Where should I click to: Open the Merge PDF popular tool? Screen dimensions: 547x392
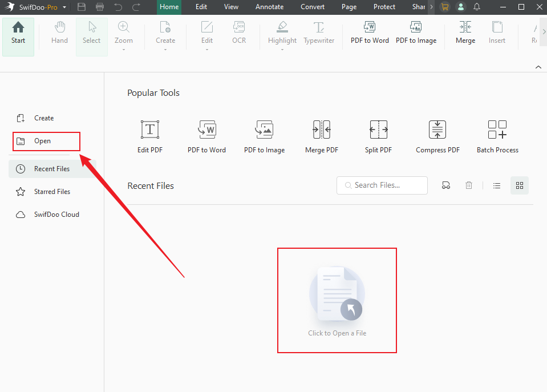[x=321, y=130]
